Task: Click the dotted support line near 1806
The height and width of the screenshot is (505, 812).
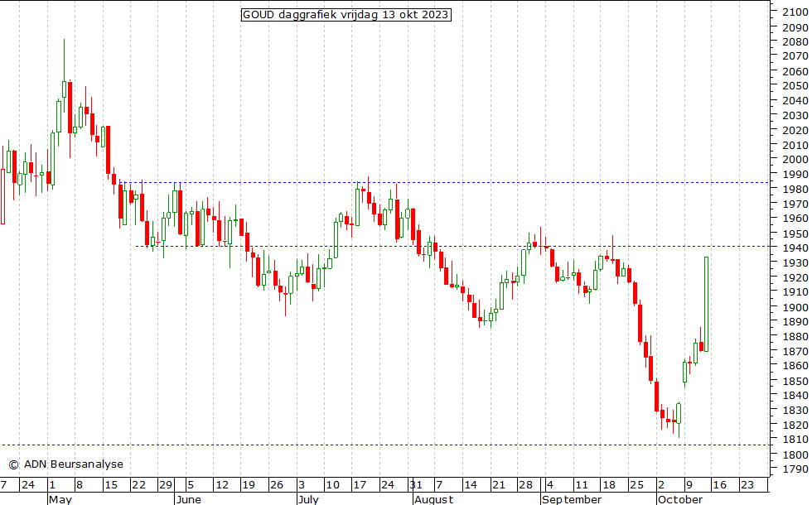Action: pyautogui.click(x=385, y=445)
